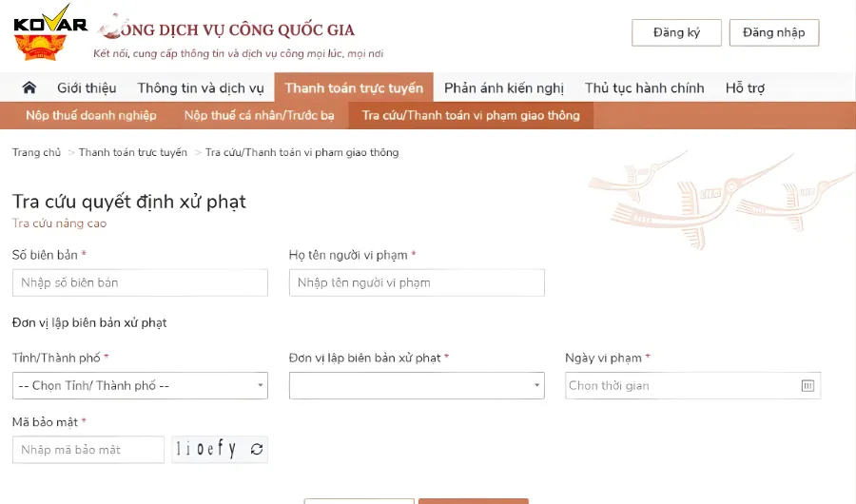Open the Hỗ trợ menu item
The height and width of the screenshot is (504, 856).
tap(745, 87)
